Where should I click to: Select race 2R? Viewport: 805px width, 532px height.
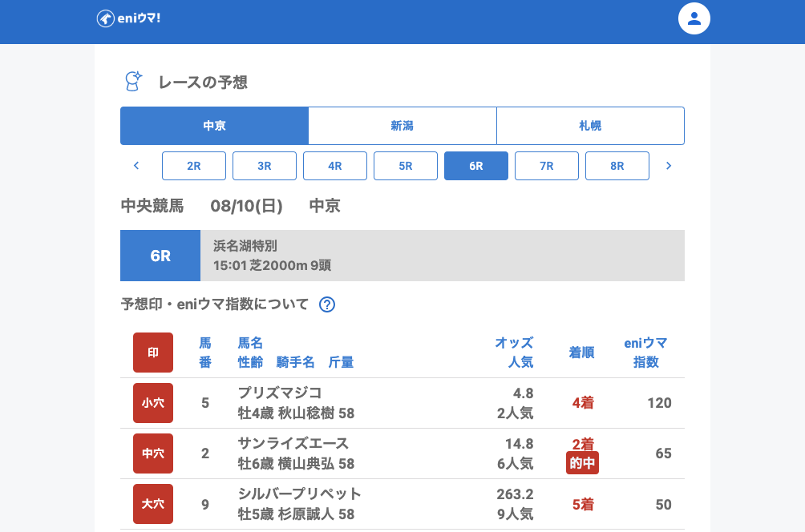pyautogui.click(x=194, y=166)
